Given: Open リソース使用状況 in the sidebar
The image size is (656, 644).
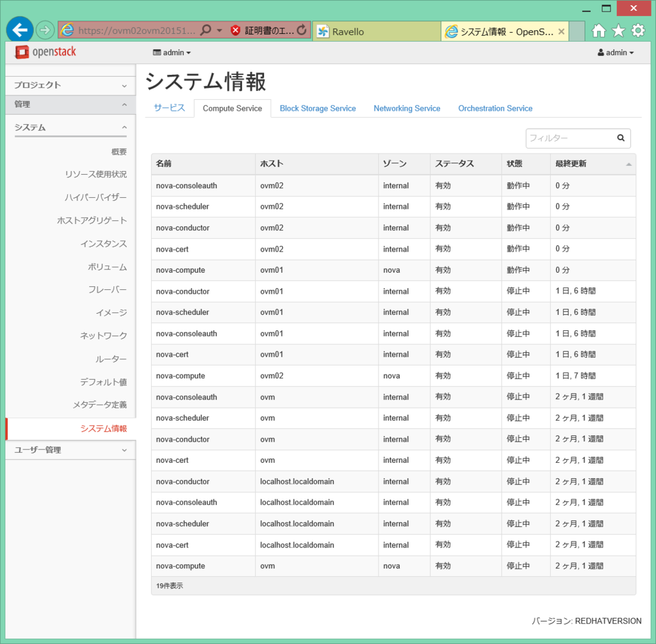Looking at the screenshot, I should click(x=96, y=174).
